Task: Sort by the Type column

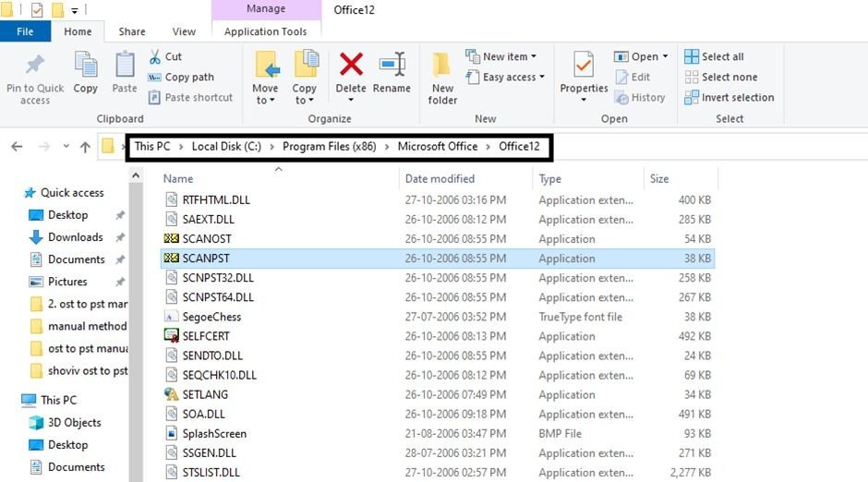Action: [549, 179]
